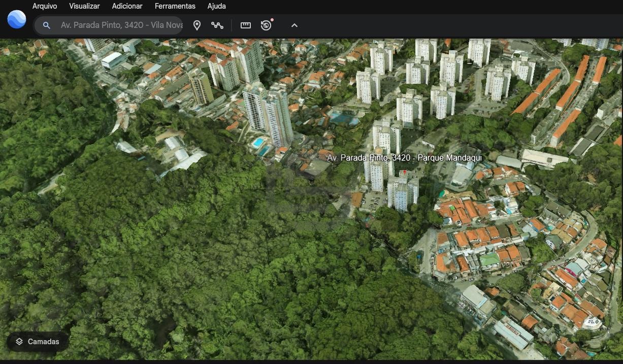Click the red location pin on map
This screenshot has height=364, width=623.
[404, 173]
